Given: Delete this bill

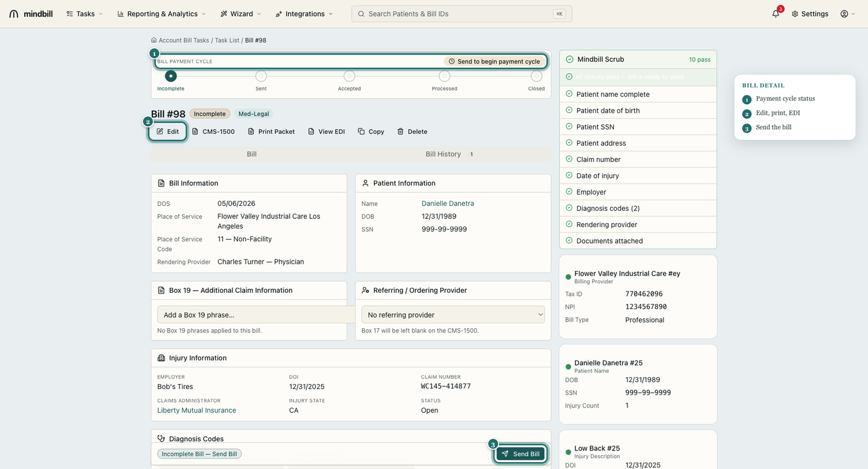Looking at the screenshot, I should pyautogui.click(x=412, y=132).
